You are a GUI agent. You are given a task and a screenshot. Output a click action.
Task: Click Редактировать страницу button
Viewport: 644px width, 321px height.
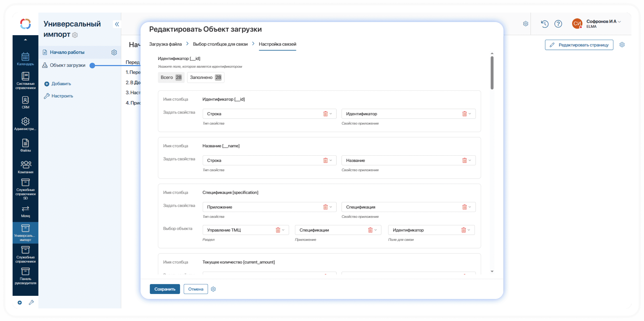click(579, 45)
